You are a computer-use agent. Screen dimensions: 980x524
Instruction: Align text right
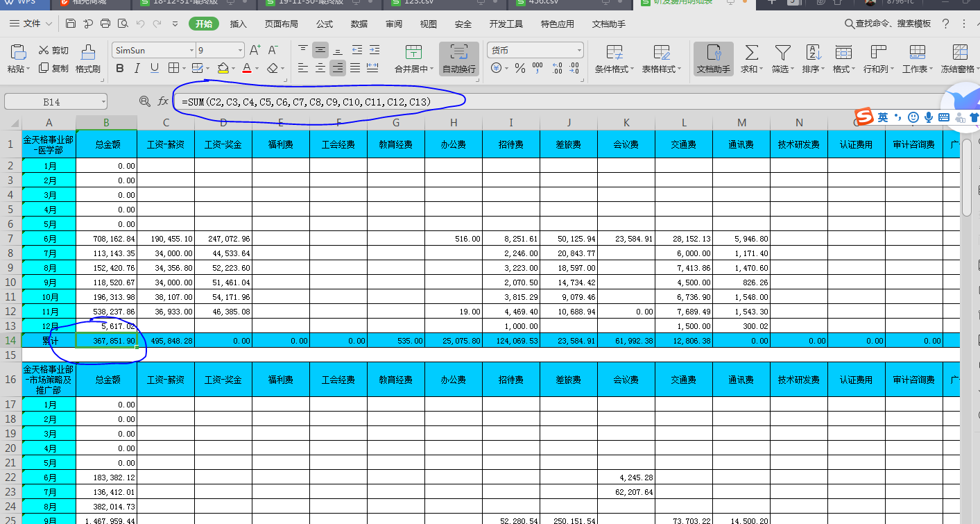[x=338, y=68]
